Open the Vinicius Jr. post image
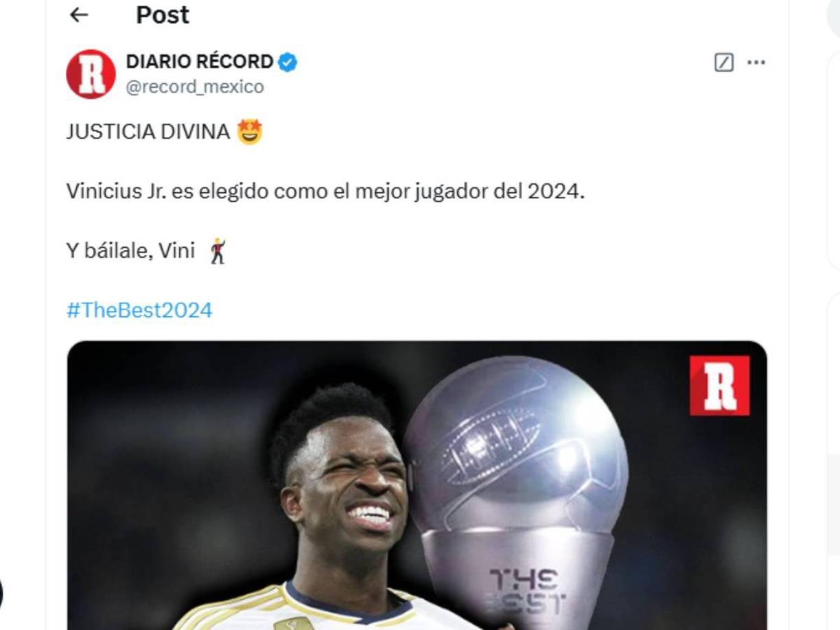840x630 pixels. [x=417, y=485]
